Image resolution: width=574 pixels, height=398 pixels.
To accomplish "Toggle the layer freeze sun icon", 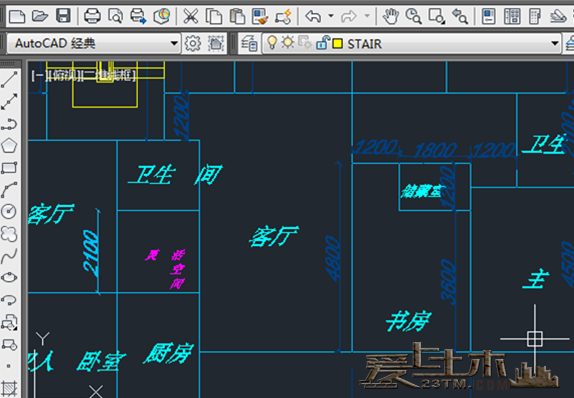I will (288, 42).
